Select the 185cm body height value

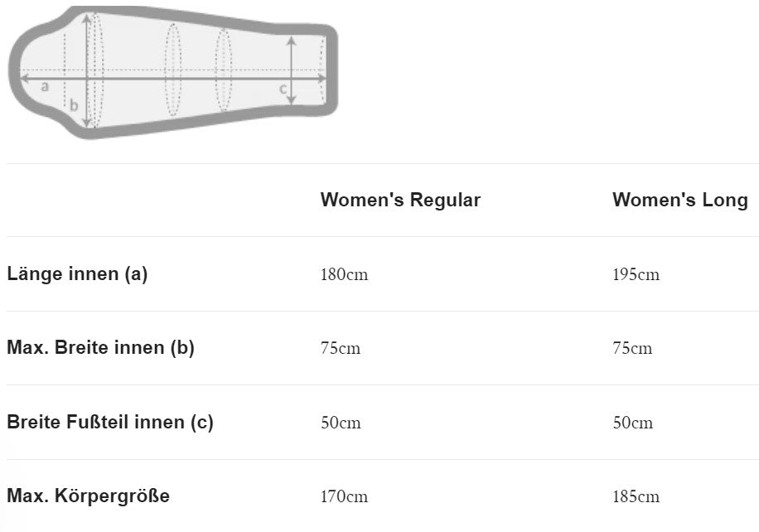pyautogui.click(x=636, y=497)
